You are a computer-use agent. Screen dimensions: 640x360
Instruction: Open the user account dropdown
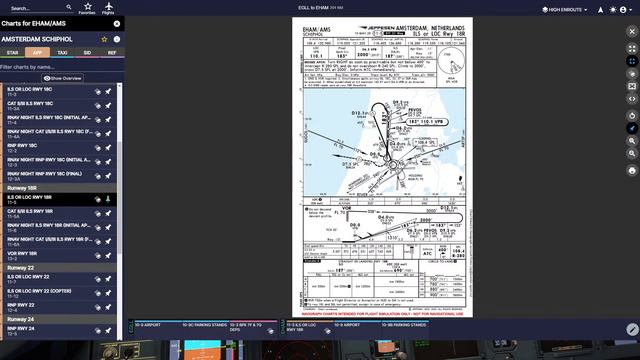626,9
